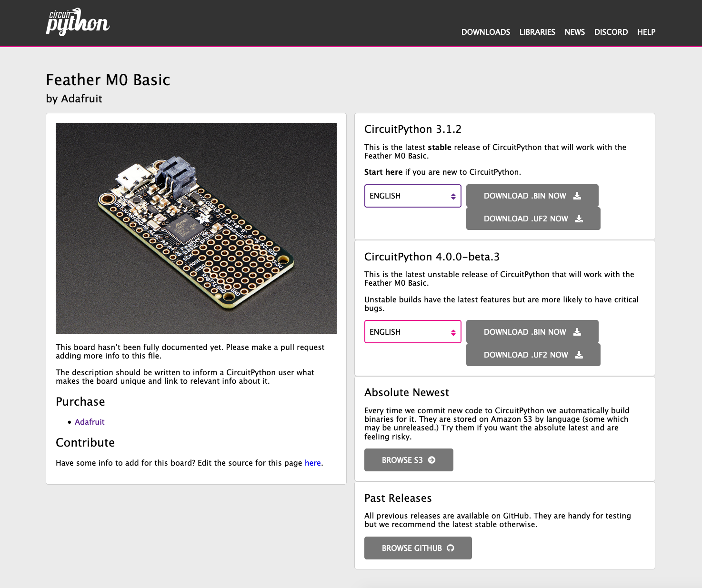
Task: Open the Help menu item
Action: pos(646,32)
